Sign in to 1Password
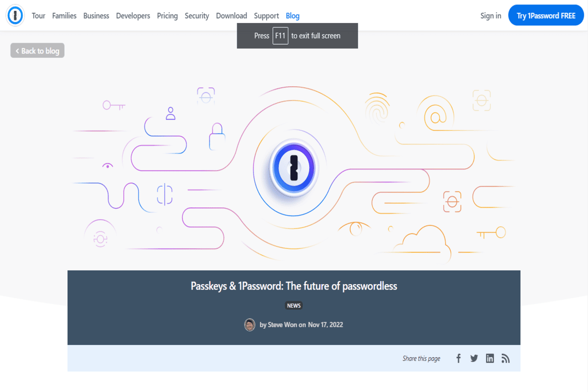The height and width of the screenshot is (392, 588). [490, 16]
